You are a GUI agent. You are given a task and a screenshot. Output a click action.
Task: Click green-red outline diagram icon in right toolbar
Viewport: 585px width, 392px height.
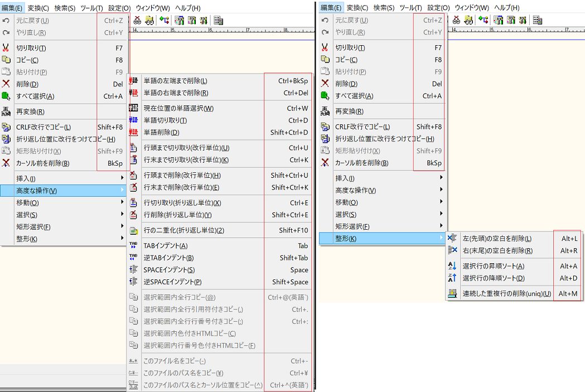(x=483, y=20)
